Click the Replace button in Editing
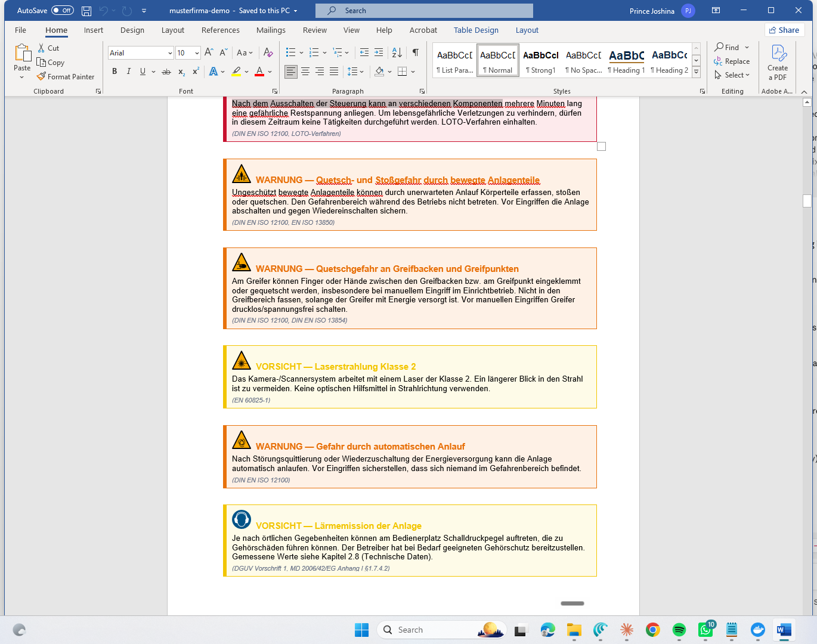The image size is (817, 644). 732,61
